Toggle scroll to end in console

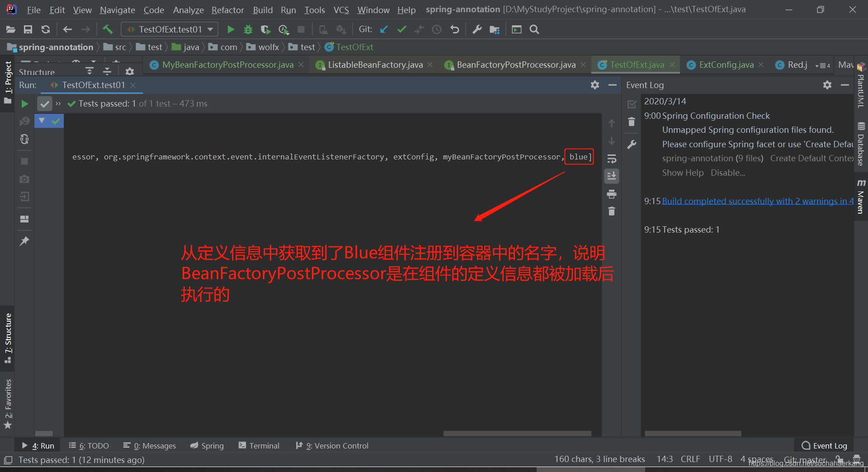point(612,176)
